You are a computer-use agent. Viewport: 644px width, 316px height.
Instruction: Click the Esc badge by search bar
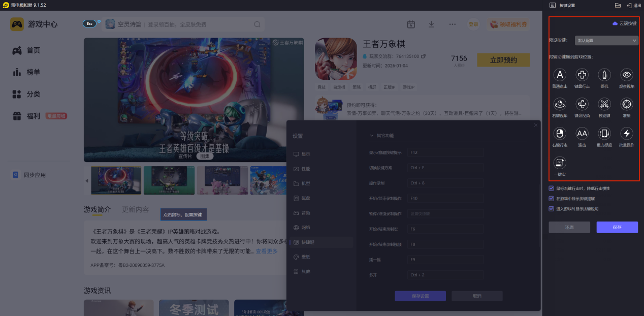tap(90, 24)
